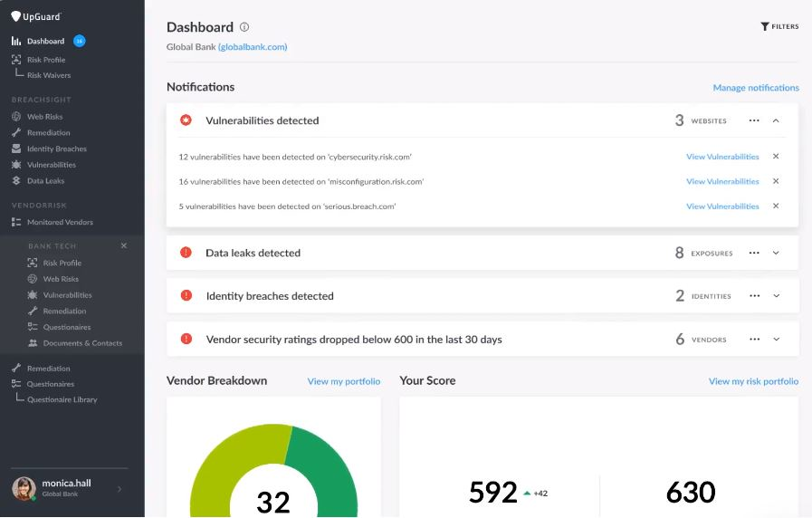812x518 pixels.
Task: Open Monitored Vendors in sidebar
Action: [60, 222]
